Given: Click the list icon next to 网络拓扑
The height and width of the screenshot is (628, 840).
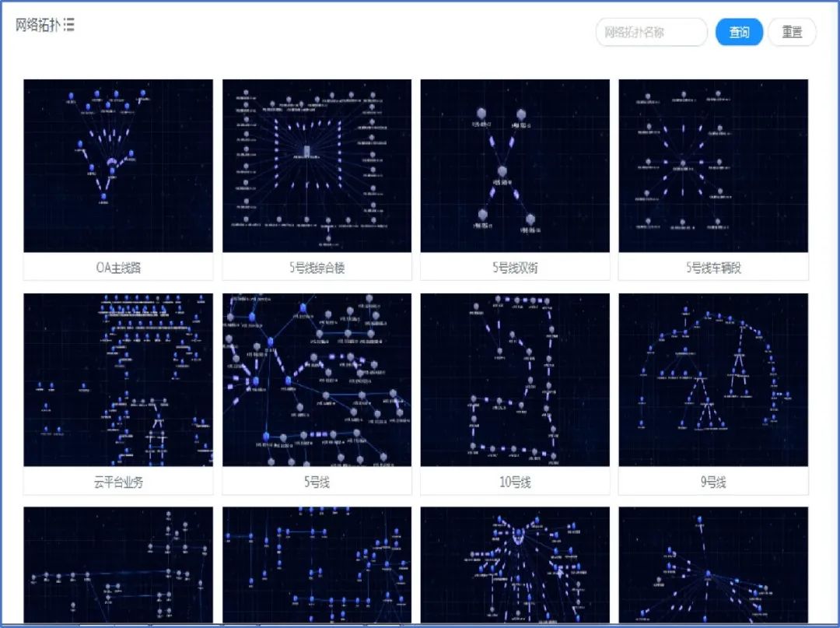Looking at the screenshot, I should pos(68,25).
